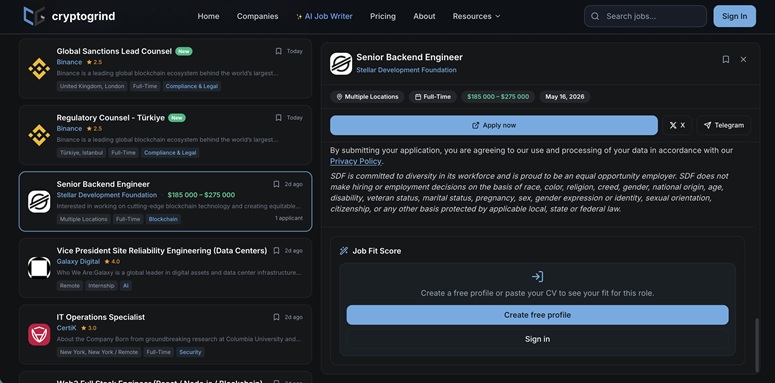775x383 pixels.
Task: Open Binance company link on Global Sanctions card
Action: [x=69, y=62]
